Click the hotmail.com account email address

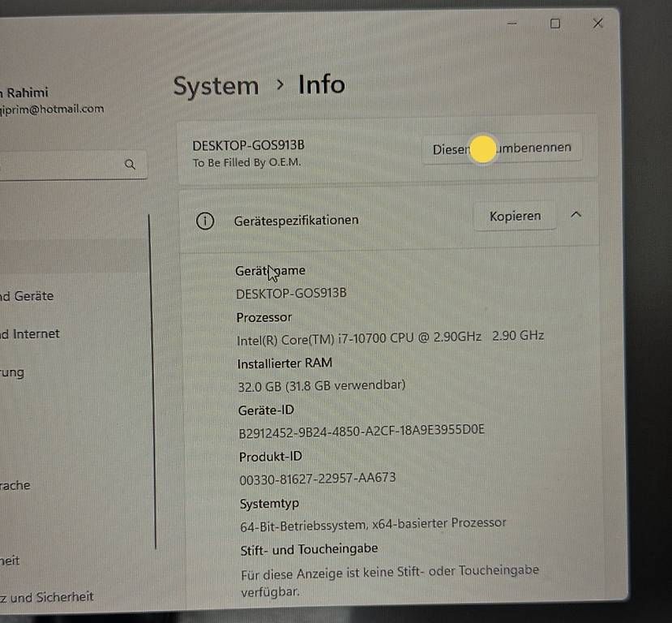(52, 109)
